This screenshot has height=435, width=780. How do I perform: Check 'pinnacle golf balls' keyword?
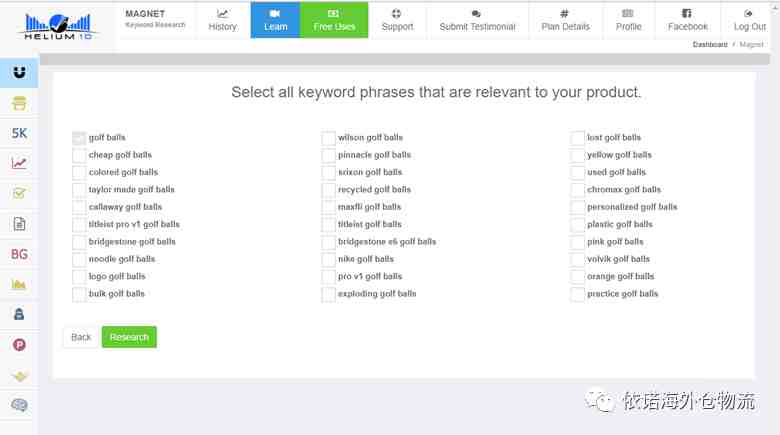point(328,155)
